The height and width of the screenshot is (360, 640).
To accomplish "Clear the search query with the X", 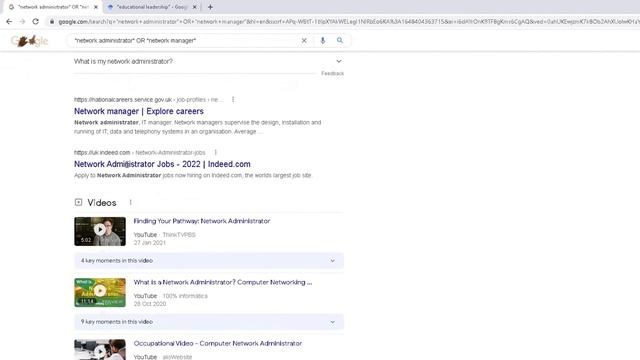I will [304, 40].
